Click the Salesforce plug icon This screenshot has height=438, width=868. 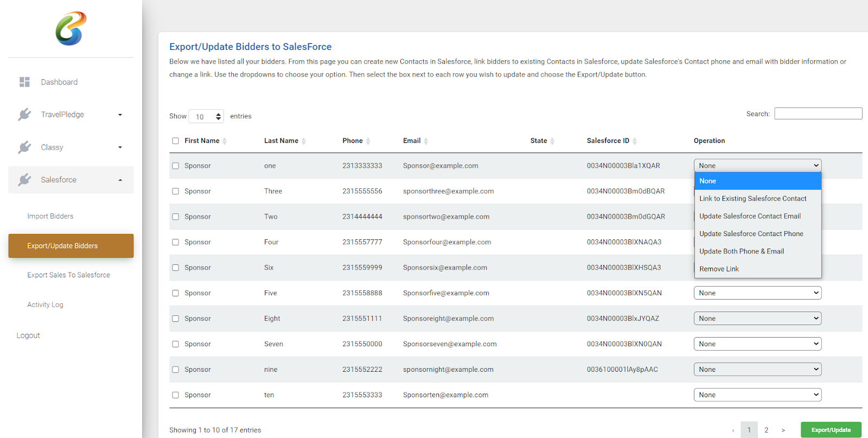pos(24,180)
